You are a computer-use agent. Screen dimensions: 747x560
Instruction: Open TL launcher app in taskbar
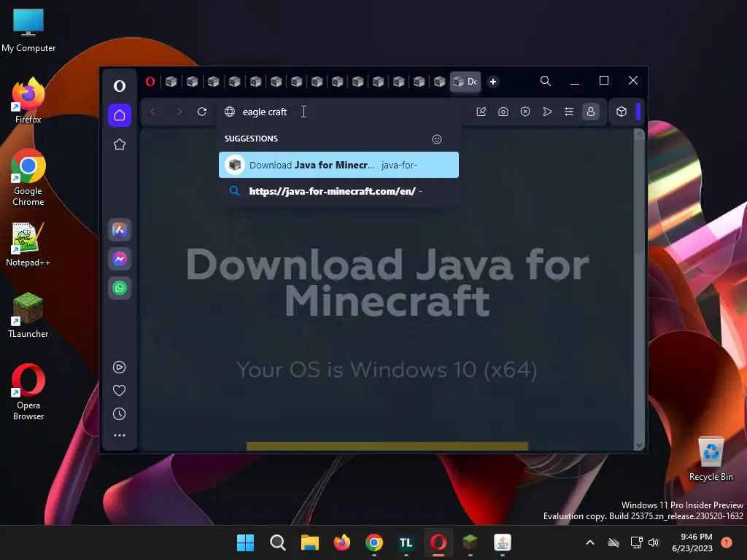pyautogui.click(x=406, y=542)
